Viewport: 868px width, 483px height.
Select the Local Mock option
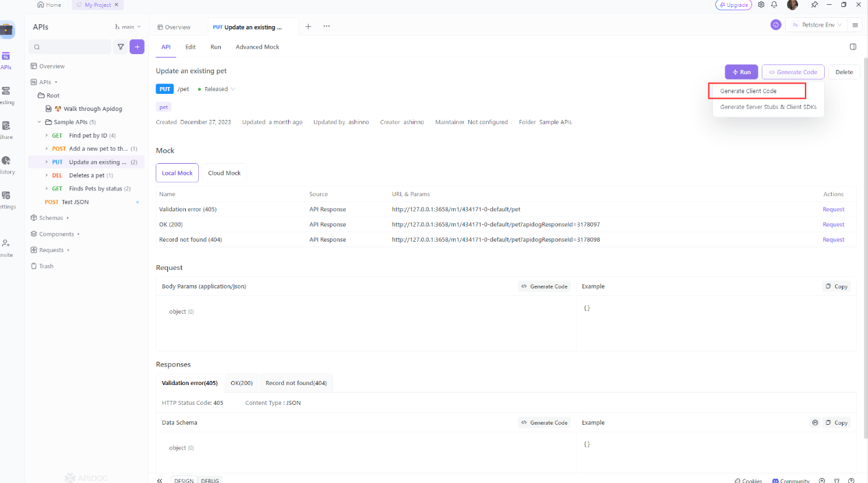pos(177,173)
